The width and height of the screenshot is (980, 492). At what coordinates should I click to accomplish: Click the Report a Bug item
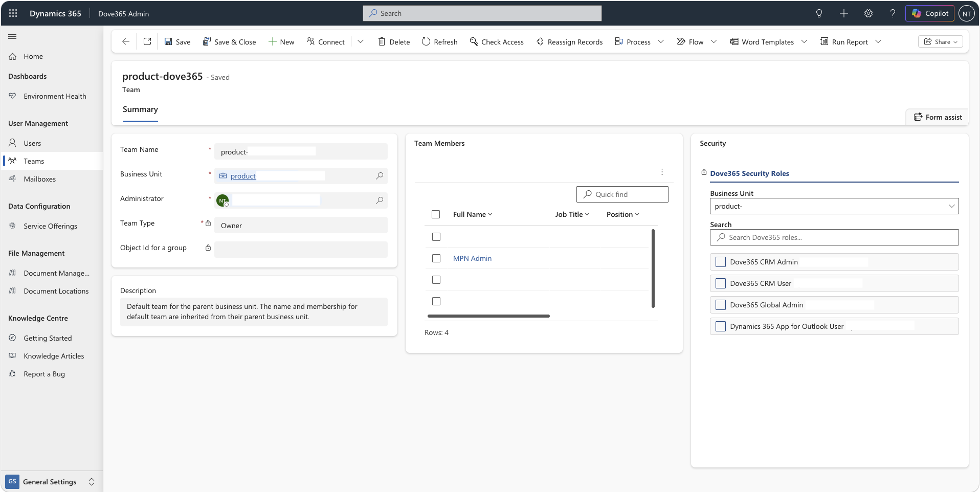[x=52, y=374]
